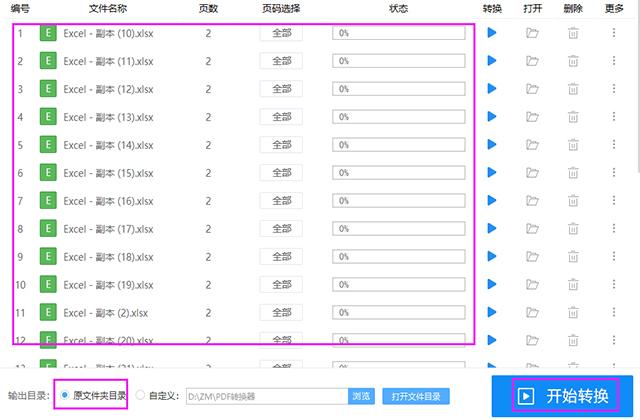Viewport: 640px width, 420px height.
Task: Open 全部 page selector for Excel - 副本 (10).xlsx
Action: click(x=281, y=33)
